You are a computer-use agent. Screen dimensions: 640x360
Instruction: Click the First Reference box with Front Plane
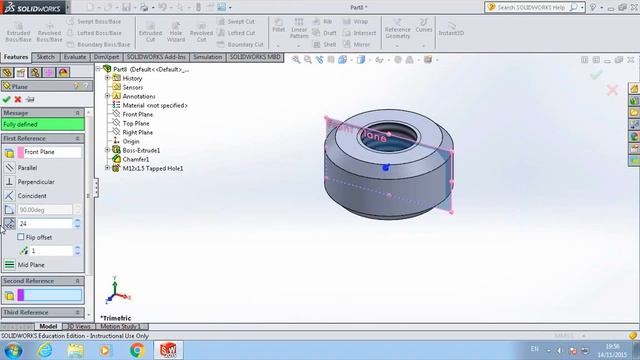[49, 152]
